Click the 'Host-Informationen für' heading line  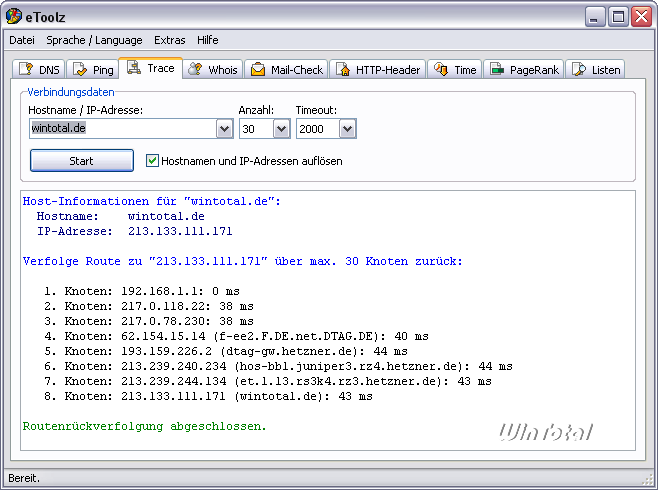(x=151, y=201)
